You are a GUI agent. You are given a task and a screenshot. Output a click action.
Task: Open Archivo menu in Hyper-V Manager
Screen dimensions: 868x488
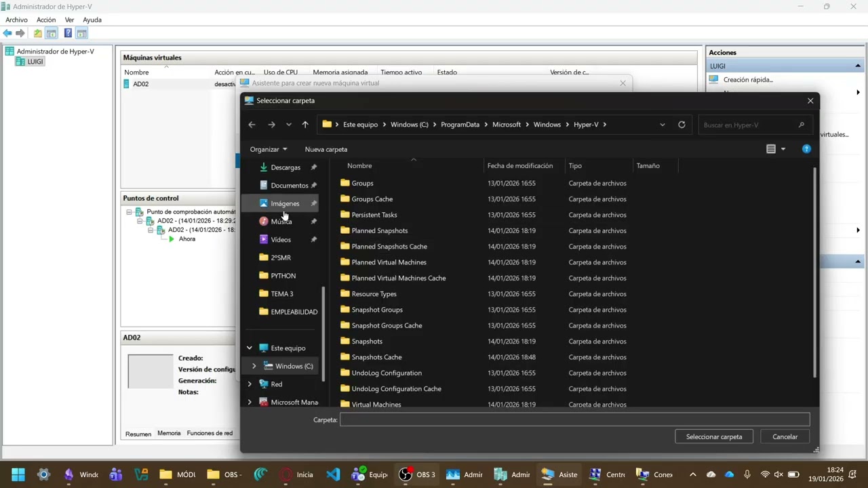click(x=16, y=20)
